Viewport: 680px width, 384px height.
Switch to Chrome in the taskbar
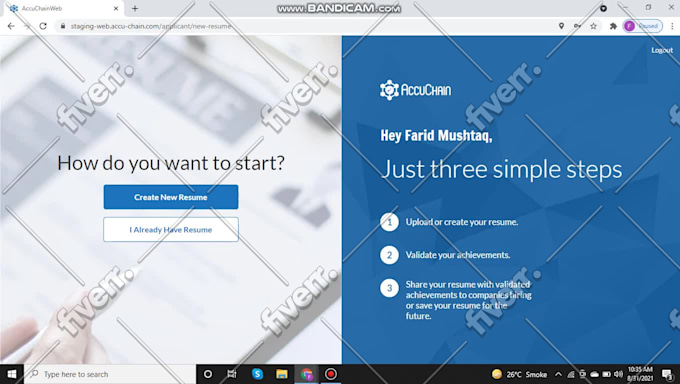coord(307,374)
